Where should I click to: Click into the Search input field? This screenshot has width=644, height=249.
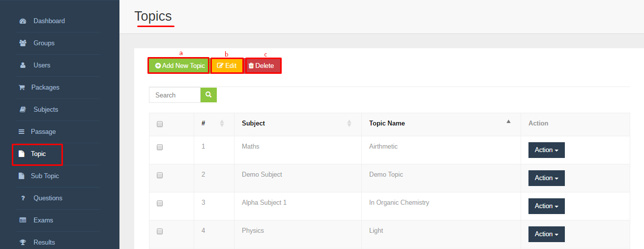[x=175, y=95]
